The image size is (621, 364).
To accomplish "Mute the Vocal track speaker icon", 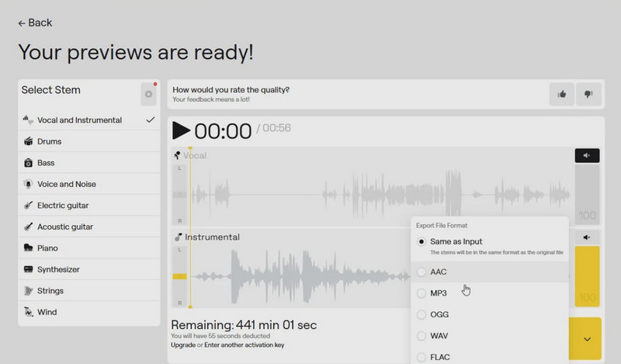I will coord(587,156).
